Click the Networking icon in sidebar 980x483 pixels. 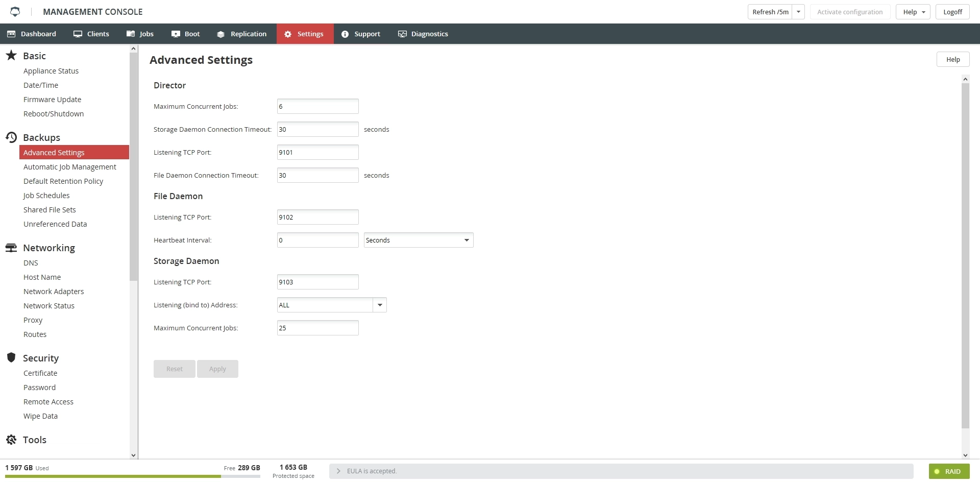pyautogui.click(x=11, y=248)
